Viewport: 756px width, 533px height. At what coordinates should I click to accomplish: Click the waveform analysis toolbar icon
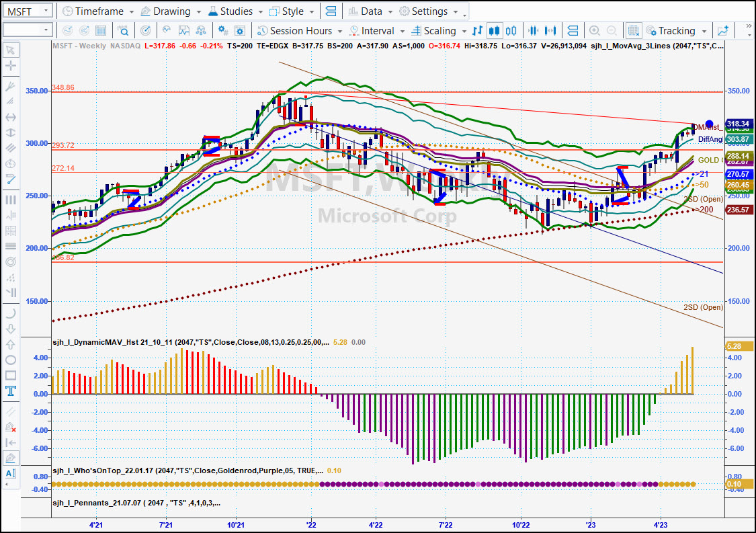pyautogui.click(x=167, y=31)
